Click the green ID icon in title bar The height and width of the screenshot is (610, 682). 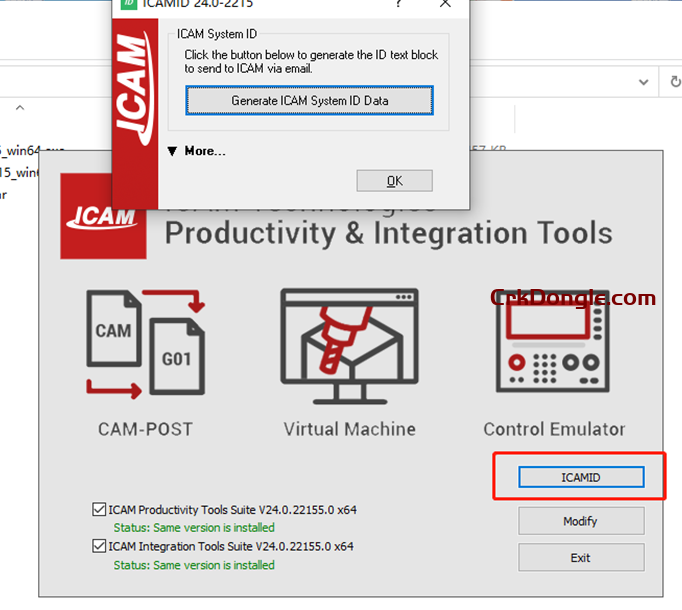point(129,4)
